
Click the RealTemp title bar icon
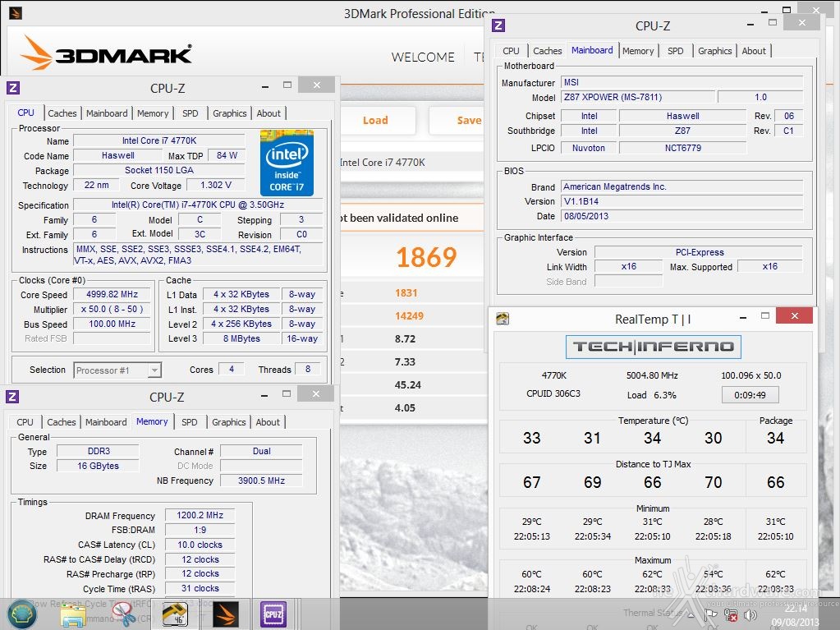pyautogui.click(x=502, y=320)
